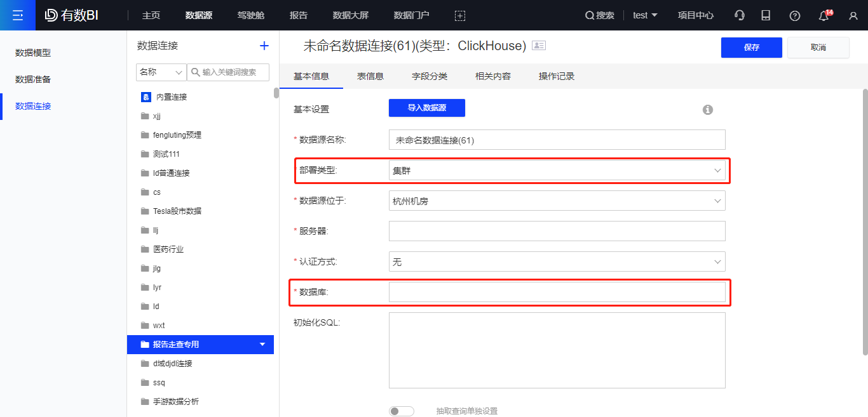Click the notification bell with 14 alerts
The height and width of the screenshot is (417, 868).
click(x=824, y=15)
